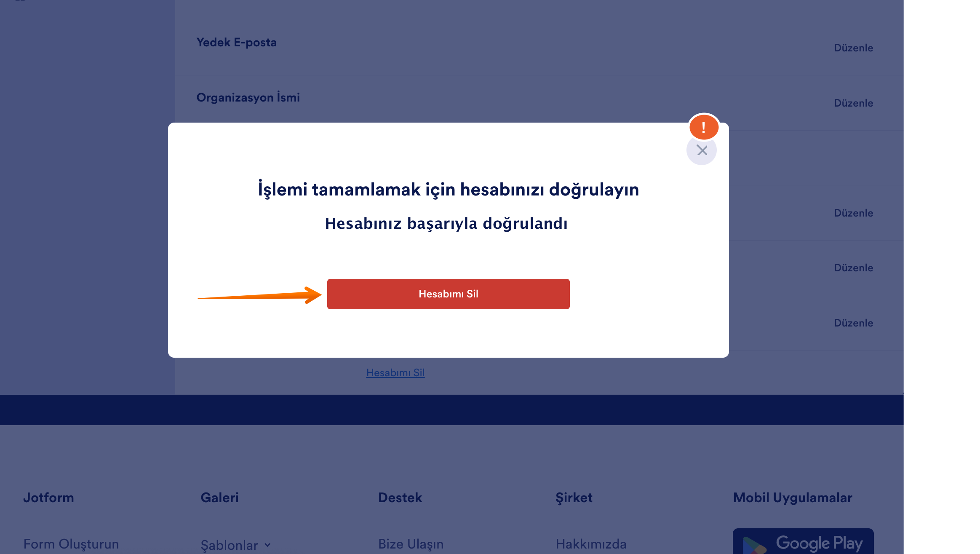Edit the Yedek E-posta row
Screen dimensions: 980x554
click(853, 48)
